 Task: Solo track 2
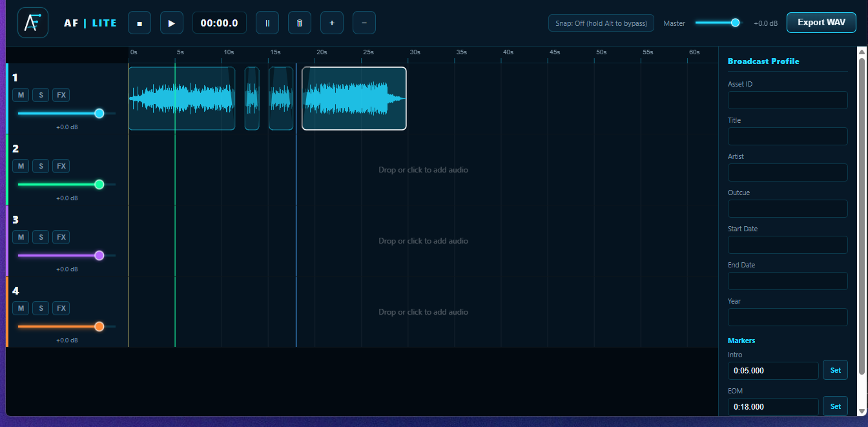point(41,166)
